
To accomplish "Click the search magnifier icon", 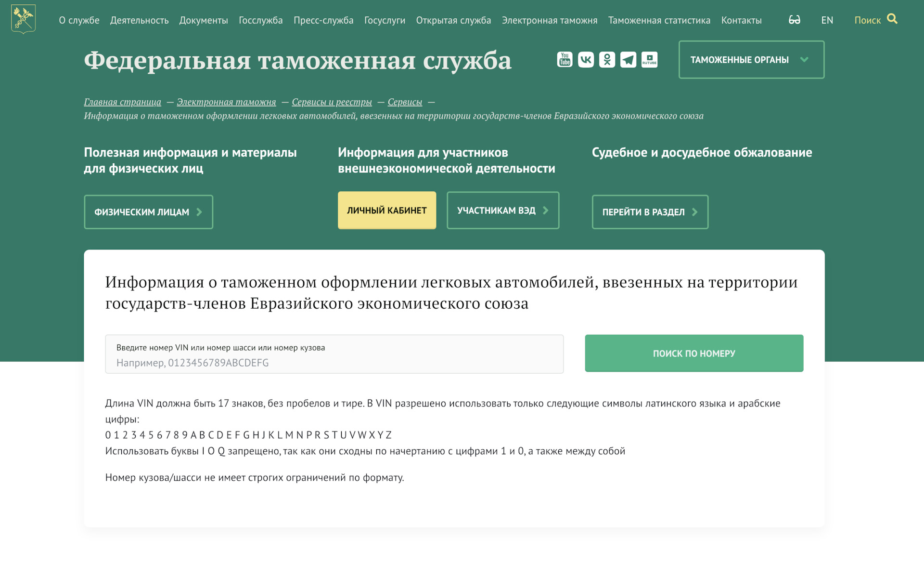I will (x=892, y=19).
